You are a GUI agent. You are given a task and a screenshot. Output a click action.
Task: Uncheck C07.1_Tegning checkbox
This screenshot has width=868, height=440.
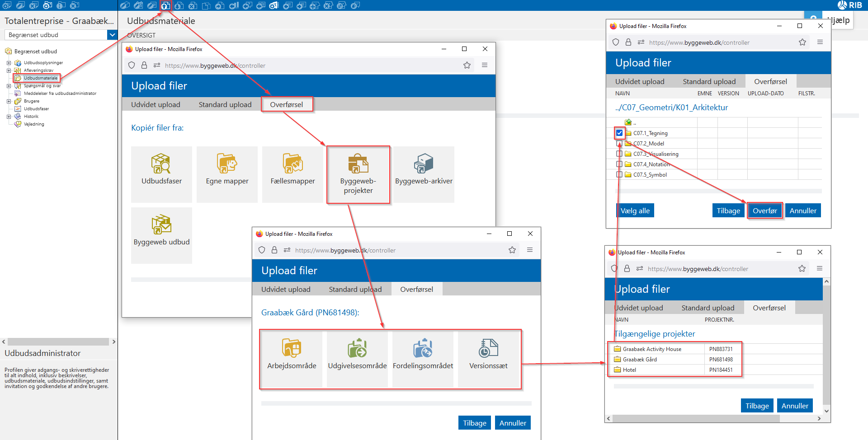tap(619, 133)
